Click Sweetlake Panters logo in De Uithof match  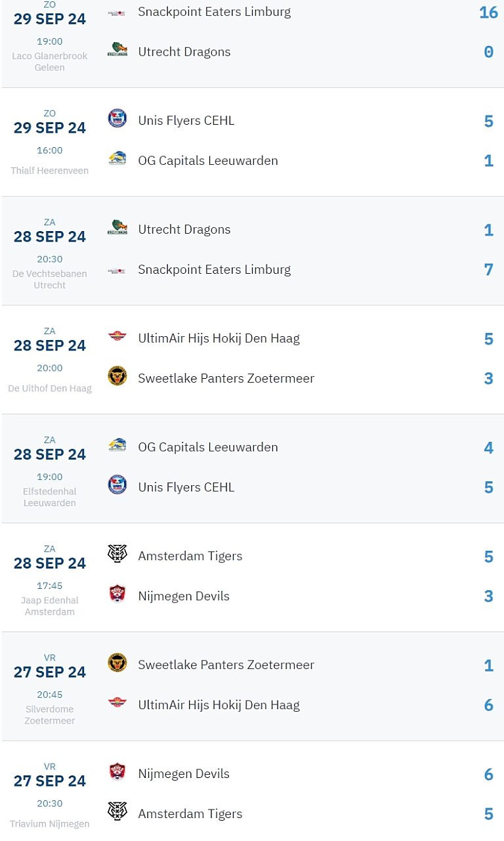pyautogui.click(x=117, y=376)
